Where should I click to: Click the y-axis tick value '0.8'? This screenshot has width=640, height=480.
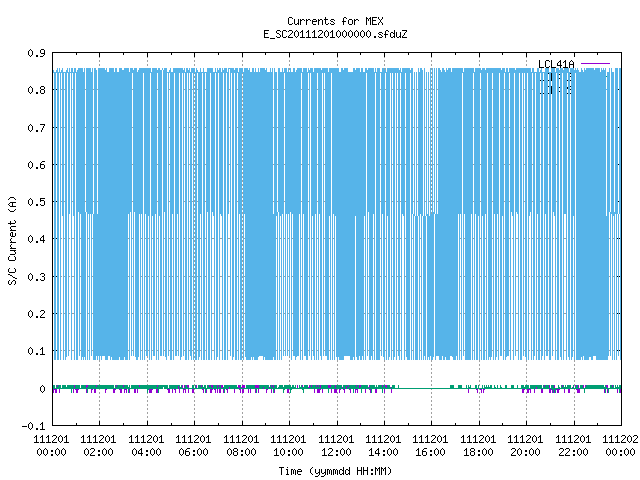click(36, 90)
